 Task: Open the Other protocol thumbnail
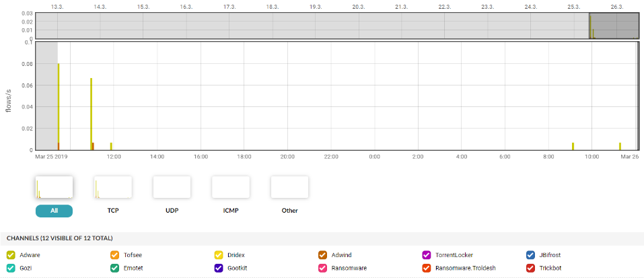(x=289, y=188)
